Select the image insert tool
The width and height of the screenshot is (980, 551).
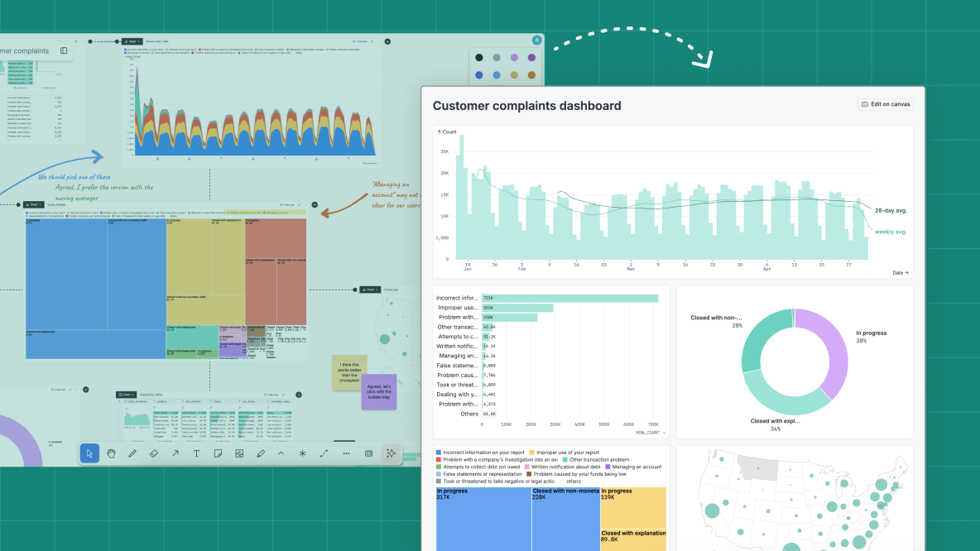(x=238, y=453)
